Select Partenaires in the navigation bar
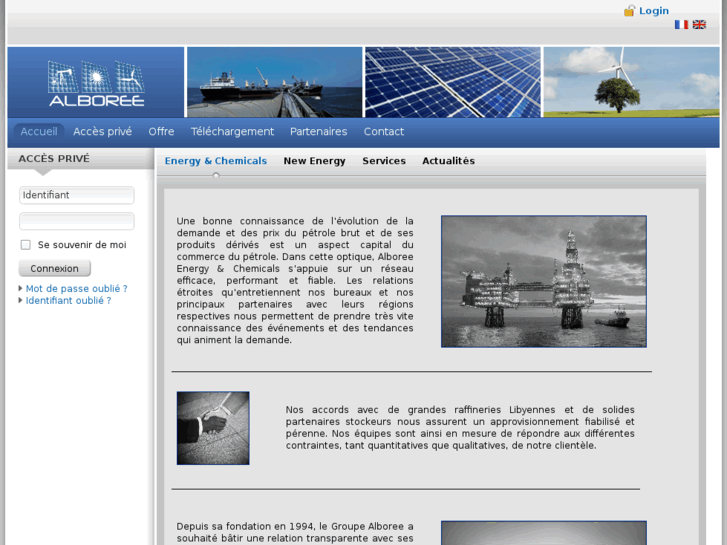 tap(319, 132)
